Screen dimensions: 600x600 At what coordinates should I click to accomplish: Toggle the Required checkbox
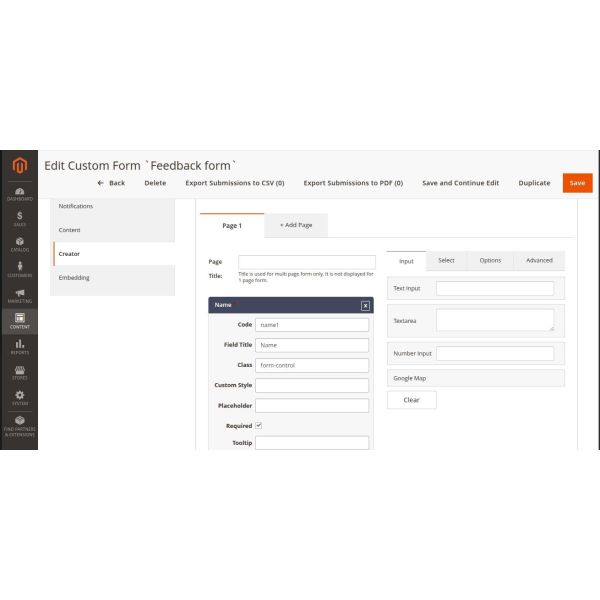258,425
